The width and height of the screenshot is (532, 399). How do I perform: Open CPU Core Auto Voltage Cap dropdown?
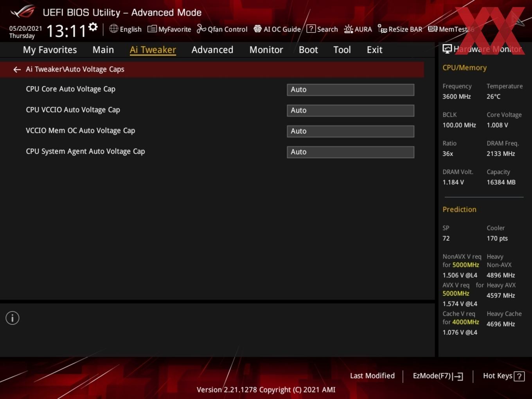pyautogui.click(x=350, y=90)
